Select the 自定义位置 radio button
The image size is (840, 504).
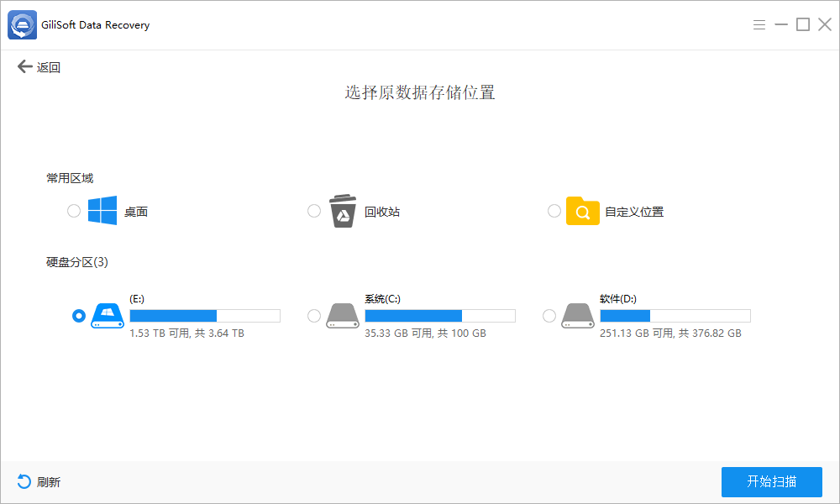(554, 211)
